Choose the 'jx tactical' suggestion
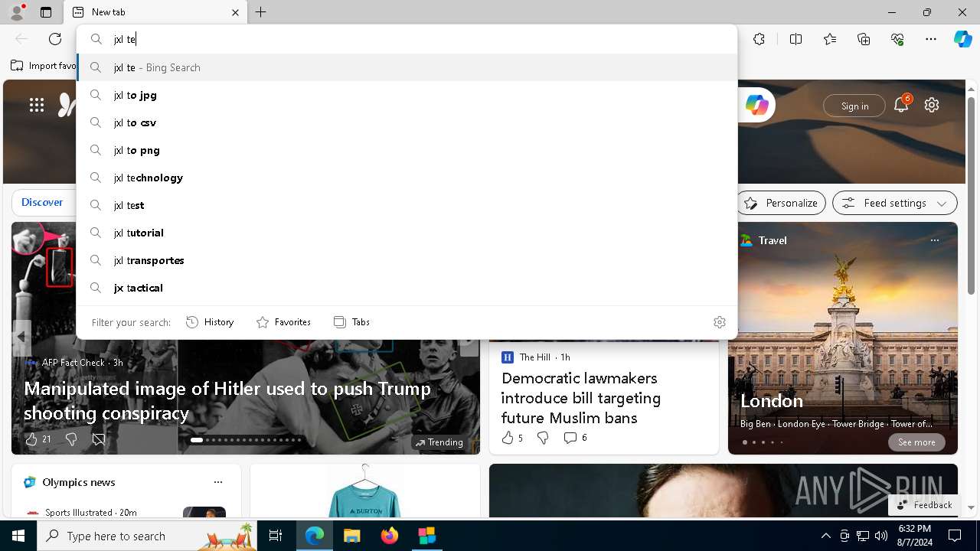This screenshot has width=980, height=551. (x=407, y=288)
